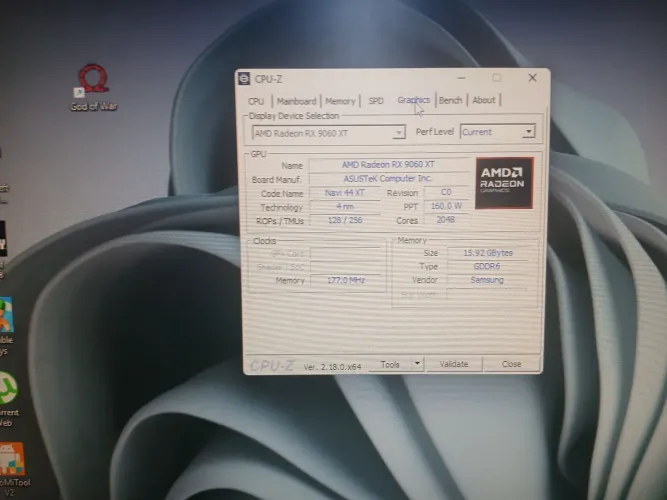Click the CPU-Z title bar app icon
This screenshot has height=500, width=667.
[x=244, y=79]
